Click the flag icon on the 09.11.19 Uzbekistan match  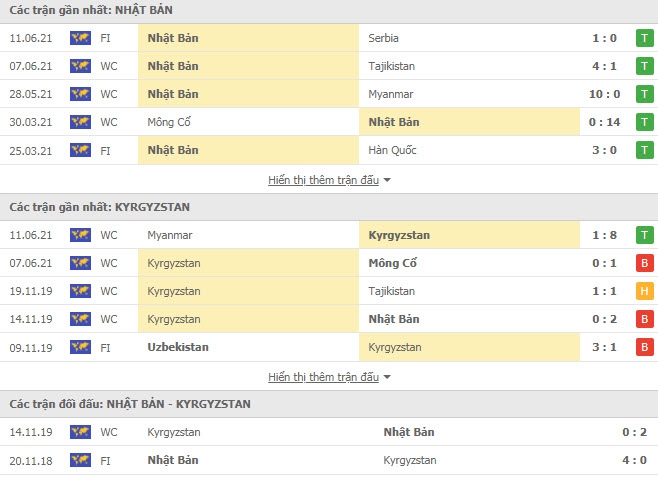[x=80, y=347]
